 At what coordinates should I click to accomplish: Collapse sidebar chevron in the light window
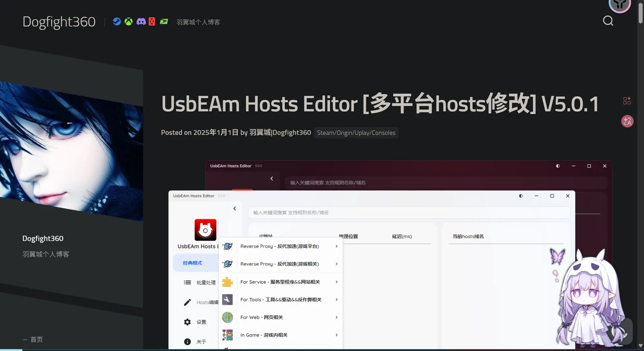(235, 209)
